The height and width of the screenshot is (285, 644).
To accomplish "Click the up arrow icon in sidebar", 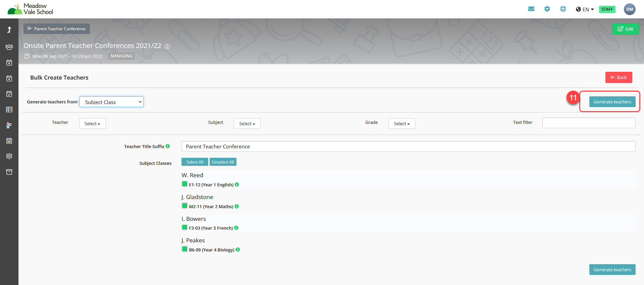I will pyautogui.click(x=9, y=30).
